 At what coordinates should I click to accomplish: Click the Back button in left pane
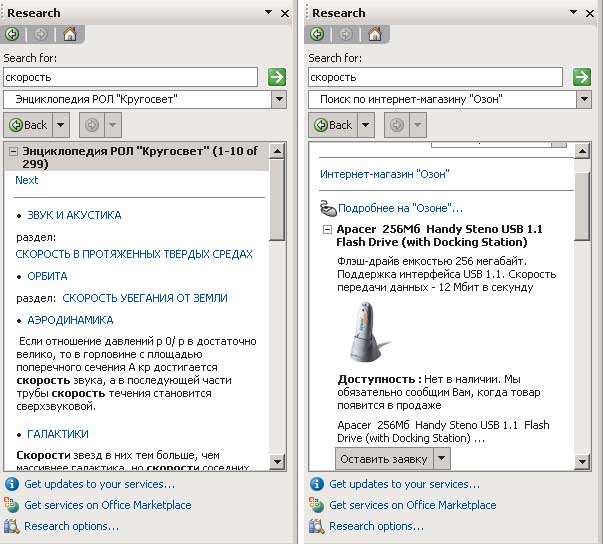[x=28, y=125]
